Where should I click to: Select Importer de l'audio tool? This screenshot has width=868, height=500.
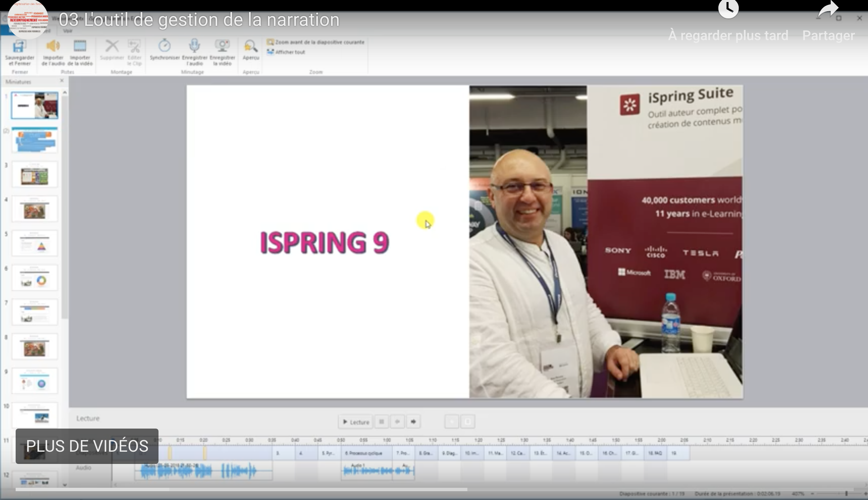[53, 52]
